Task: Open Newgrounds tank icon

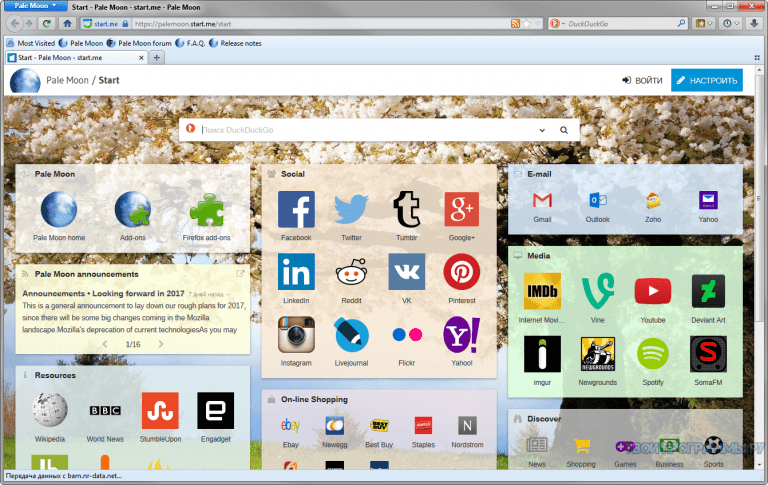Action: click(598, 354)
